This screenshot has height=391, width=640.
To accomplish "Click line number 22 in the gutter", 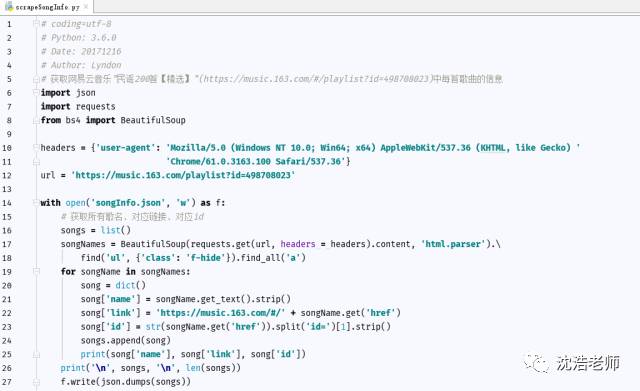I will point(7,313).
